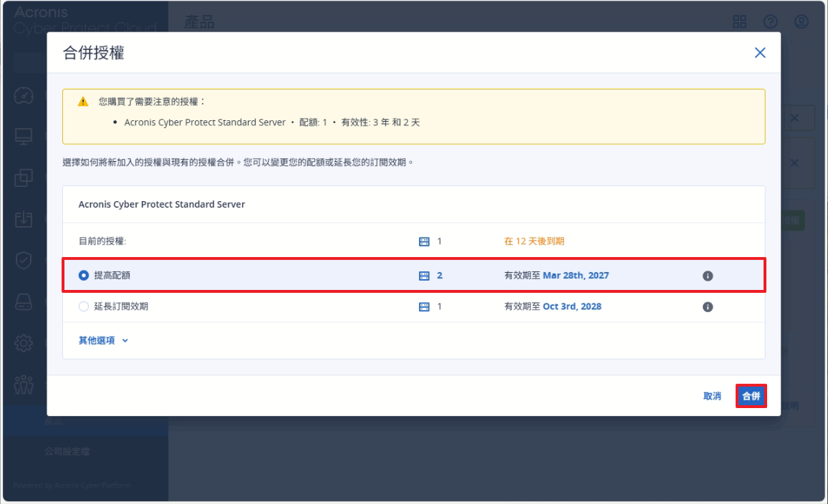Open the devices monitor sidebar icon
The image size is (828, 504).
coord(24,137)
